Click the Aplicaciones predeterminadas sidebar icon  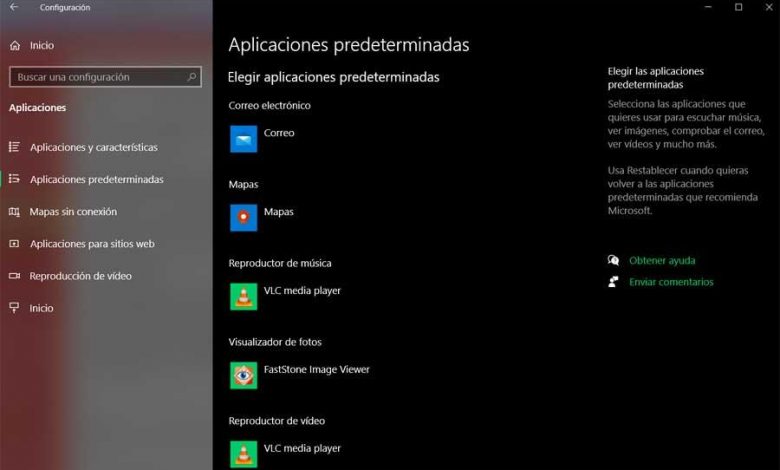(14, 179)
